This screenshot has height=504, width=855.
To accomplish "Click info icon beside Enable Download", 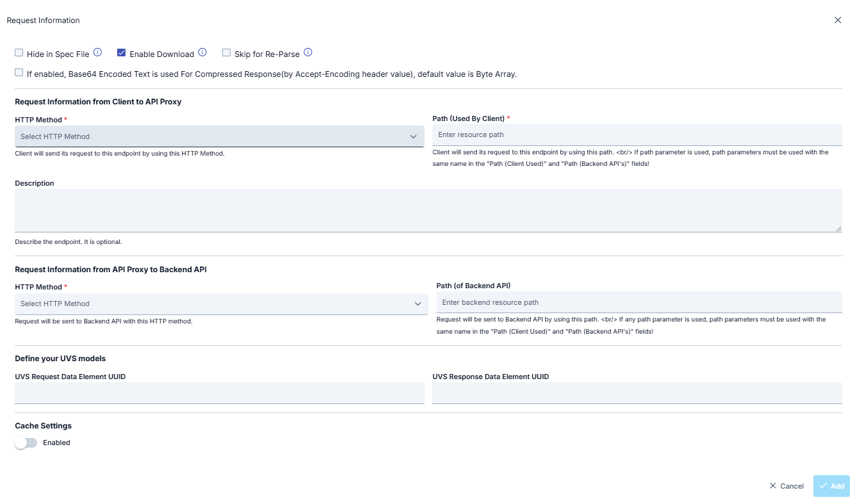I will tap(202, 53).
